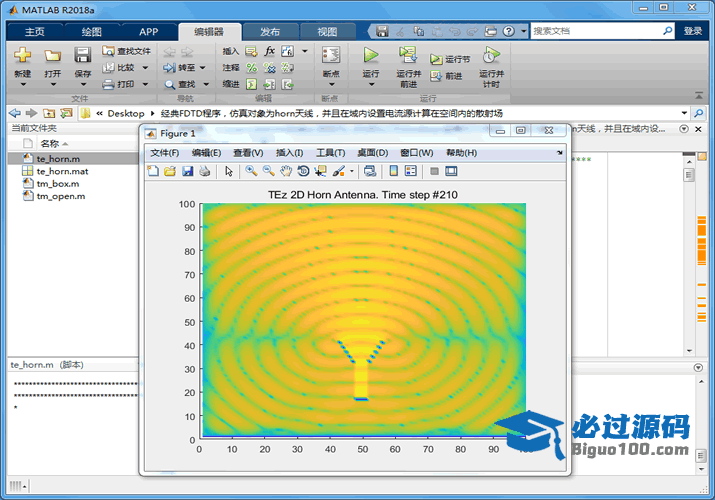Switch to the 绘图 (Plots) tab
Image resolution: width=715 pixels, height=500 pixels.
(92, 32)
